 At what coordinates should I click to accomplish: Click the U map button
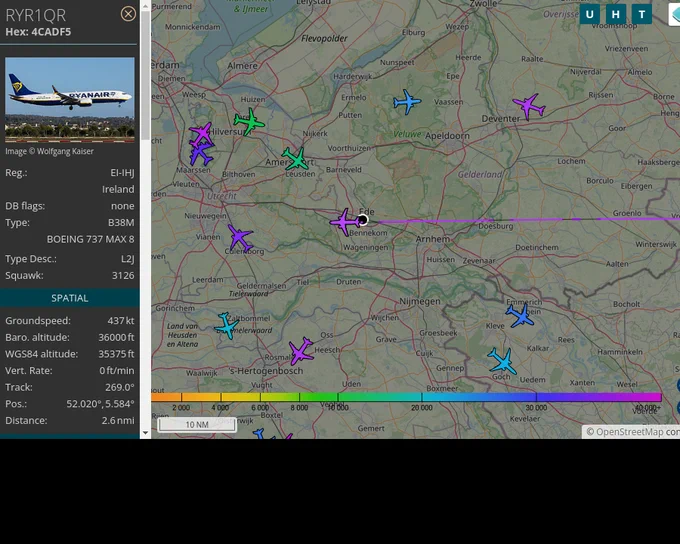[x=589, y=14]
